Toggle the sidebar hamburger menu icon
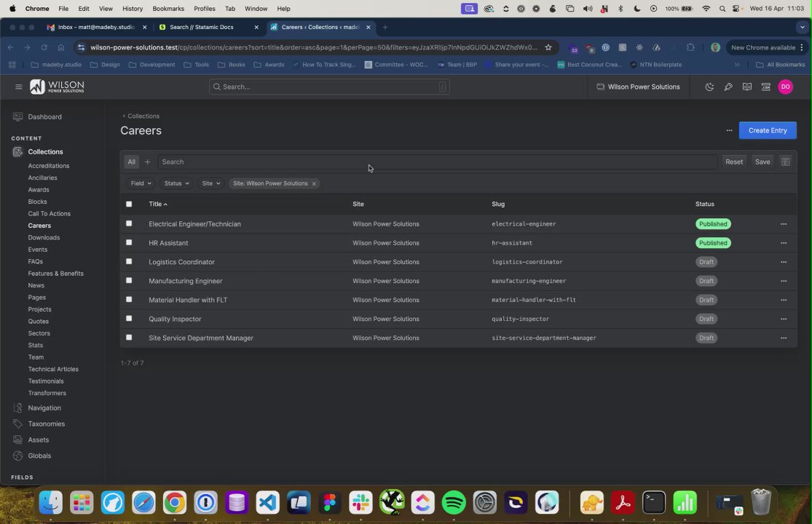This screenshot has width=812, height=524. 19,87
